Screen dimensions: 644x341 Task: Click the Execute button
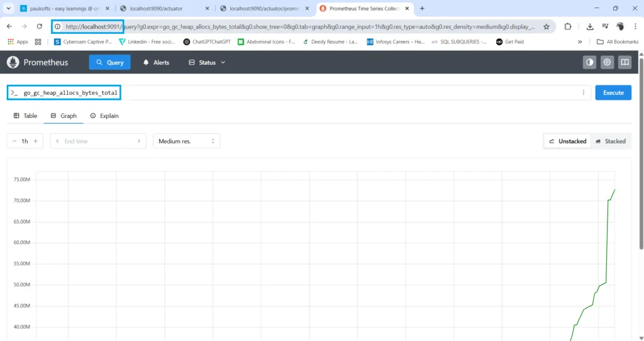pyautogui.click(x=613, y=93)
